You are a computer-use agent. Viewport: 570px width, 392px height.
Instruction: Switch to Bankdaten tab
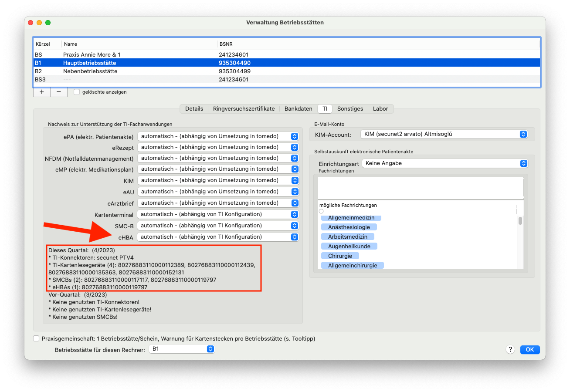tap(299, 109)
